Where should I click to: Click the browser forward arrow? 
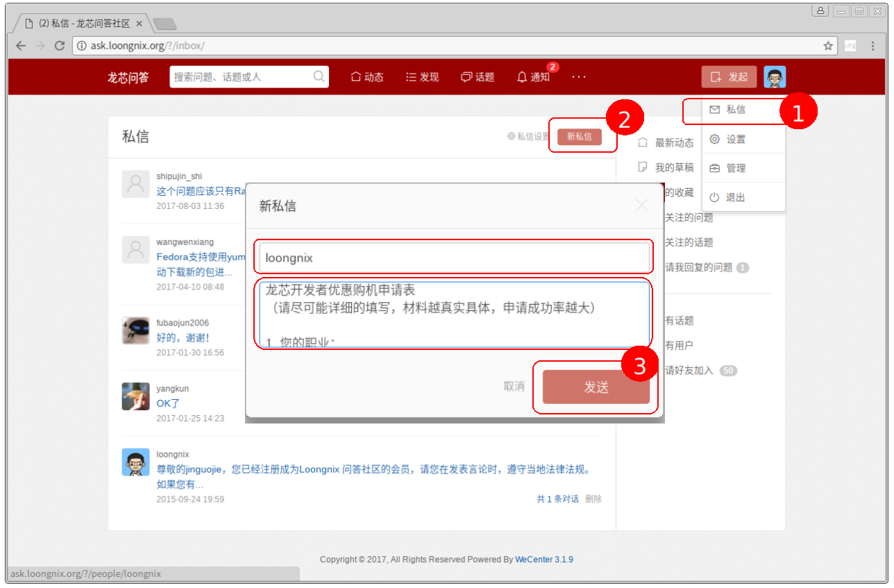[40, 46]
